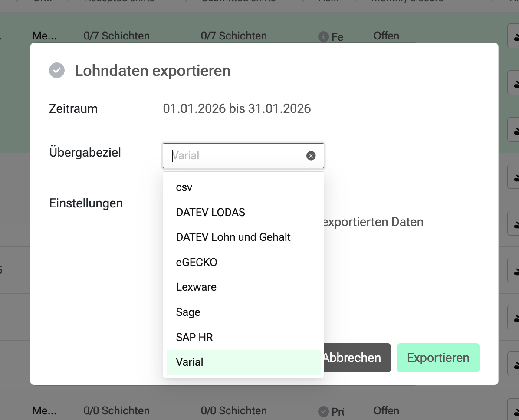The width and height of the screenshot is (519, 420).
Task: Click the row action button in the 0/7 Schichten row
Action: pyautogui.click(x=514, y=36)
